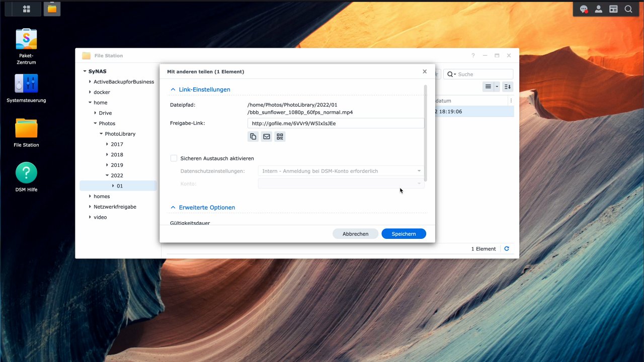Click the Freigabe-Link text field
This screenshot has width=644, height=362.
click(x=336, y=123)
